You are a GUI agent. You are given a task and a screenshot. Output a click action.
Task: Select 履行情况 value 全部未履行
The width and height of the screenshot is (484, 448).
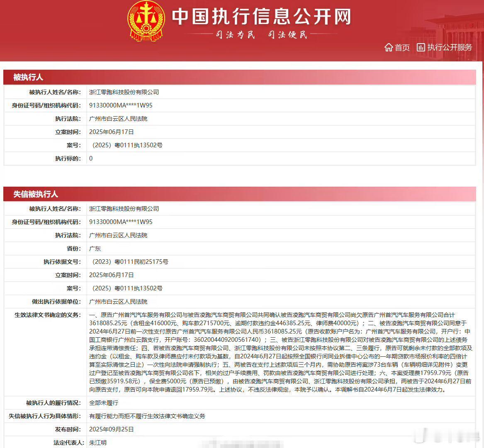point(104,403)
